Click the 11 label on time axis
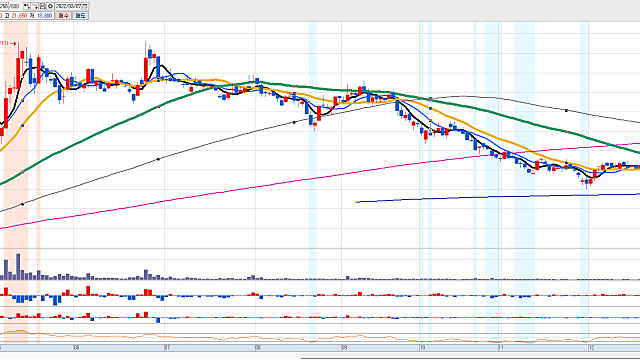Screen dimensions: 640x360 (x=501, y=348)
